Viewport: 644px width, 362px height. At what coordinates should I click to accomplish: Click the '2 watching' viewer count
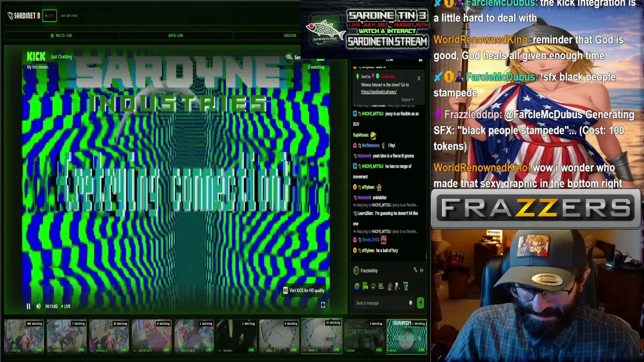pos(316,67)
